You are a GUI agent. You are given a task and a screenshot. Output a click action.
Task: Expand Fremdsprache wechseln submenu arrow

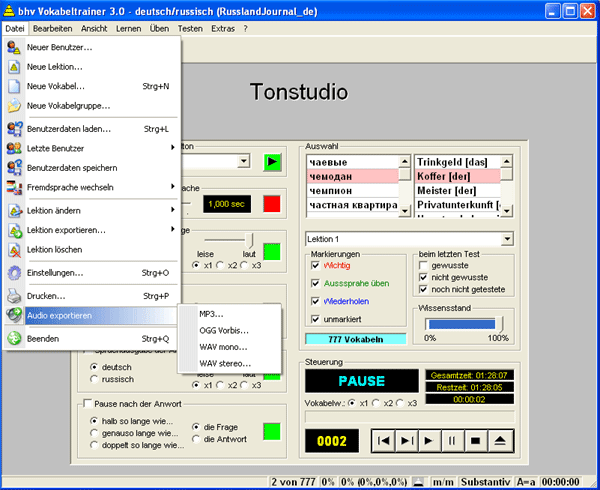coord(173,187)
